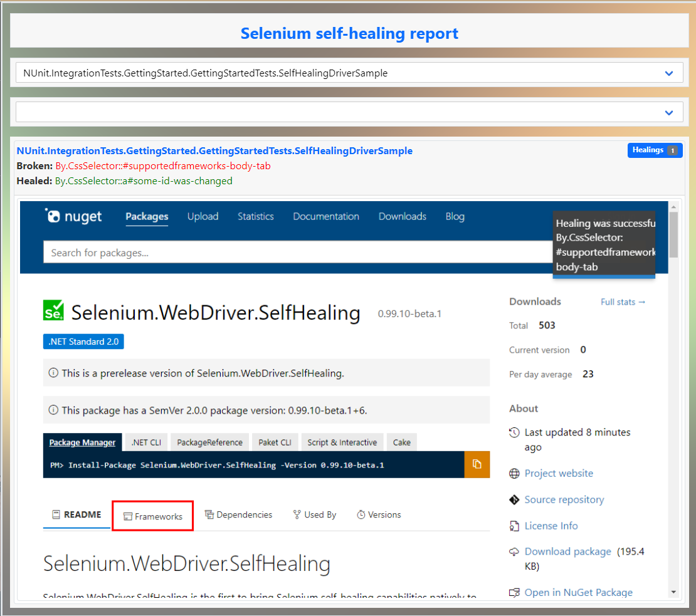
Task: Click the version 0.99.10-beta.1 label
Action: 409,314
